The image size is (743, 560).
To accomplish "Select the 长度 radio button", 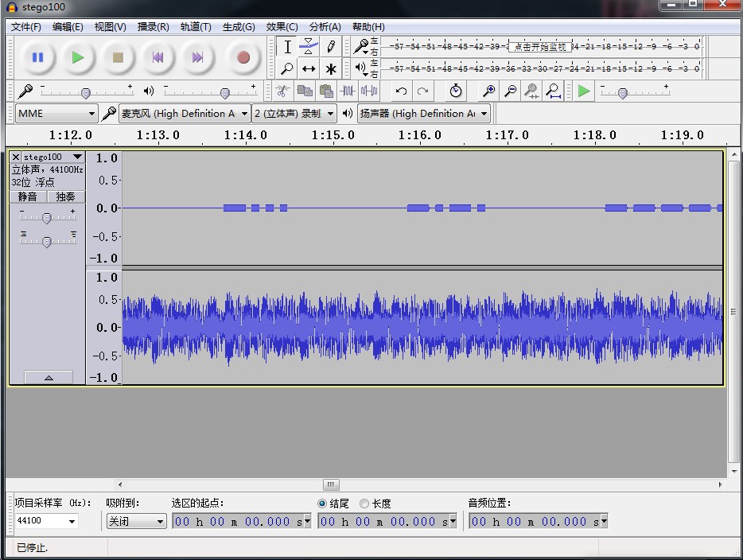I will [364, 504].
